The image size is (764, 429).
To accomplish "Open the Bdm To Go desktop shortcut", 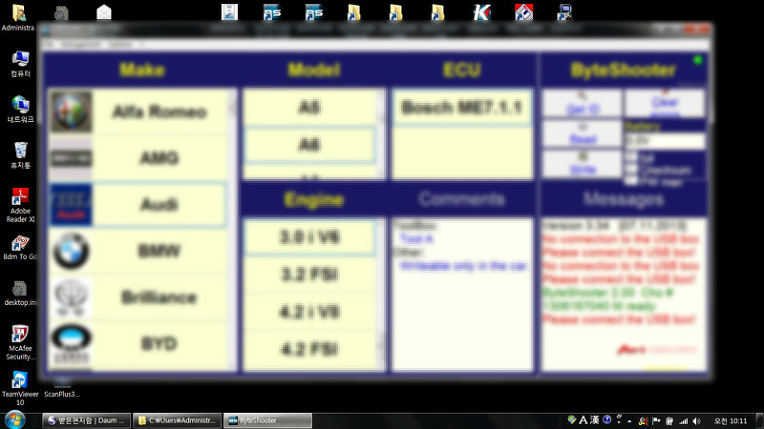I will tap(20, 247).
